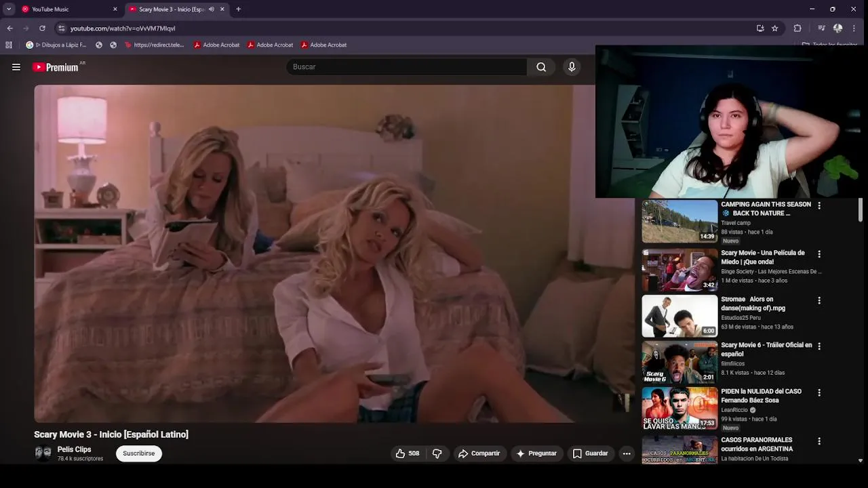Open options menu for CASOS PARANORMALES video

point(819,441)
